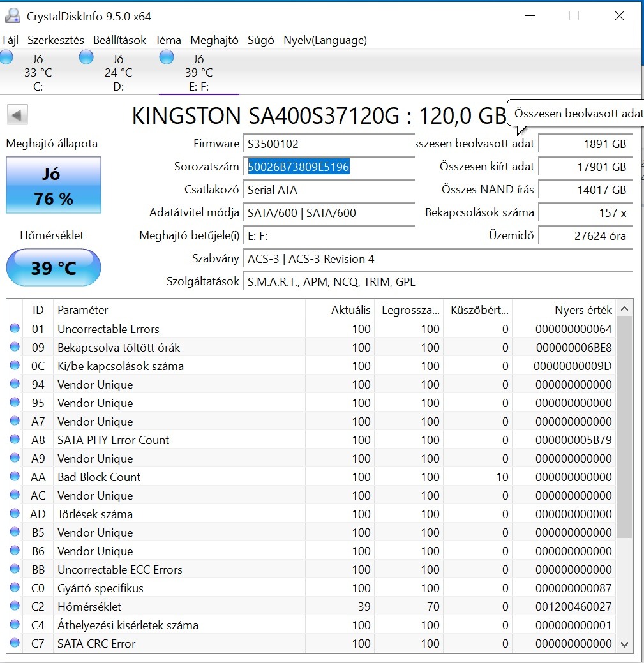Open the Szerkesztés menu
Image resolution: width=644 pixels, height=663 pixels.
56,40
